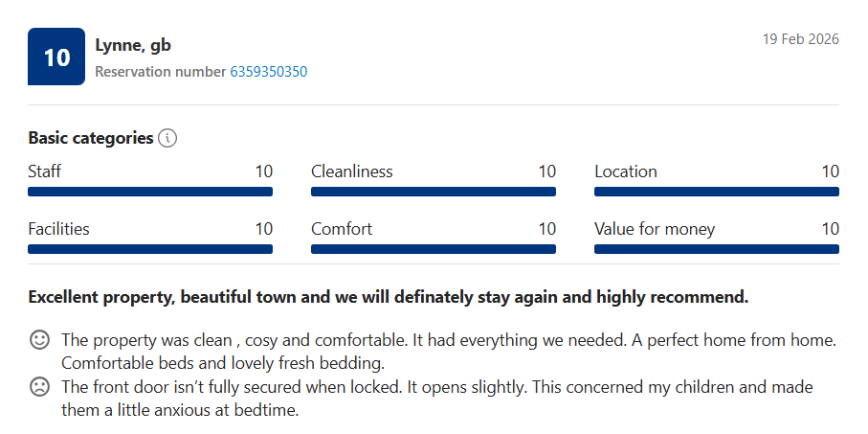
Task: Click the Basic categories info icon
Action: click(x=167, y=138)
